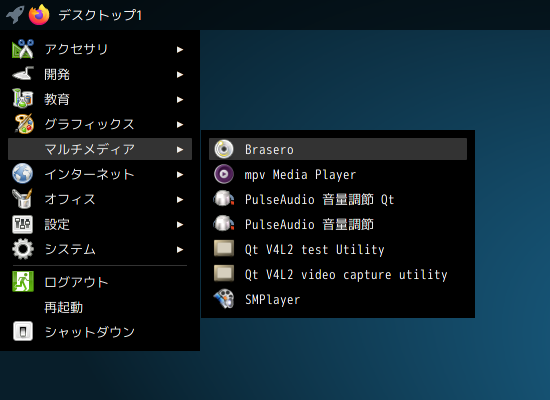Screen dimensions: 550x400
Task: Open the 設定 menu category
Action: click(100, 224)
